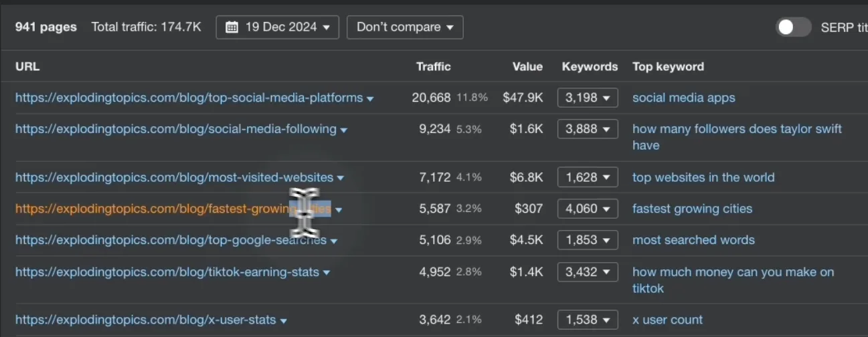Open the 3,432 keywords dropdown
The image size is (868, 337).
tap(588, 272)
